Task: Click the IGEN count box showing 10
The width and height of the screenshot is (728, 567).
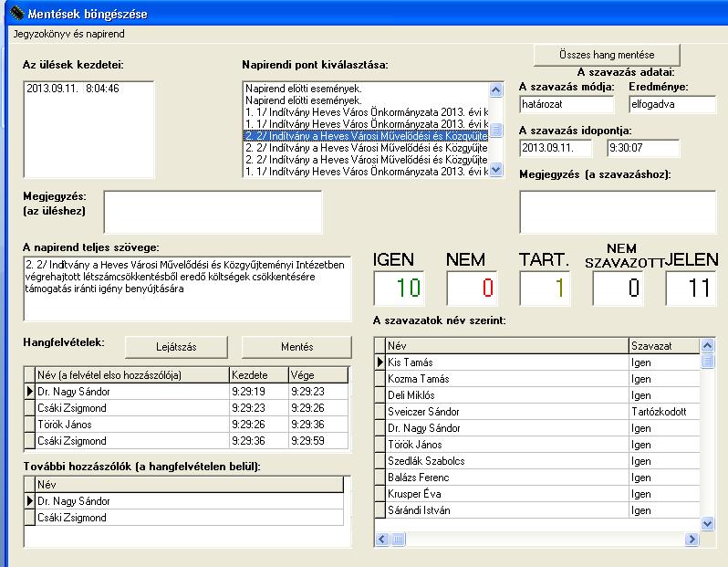Action: point(400,289)
